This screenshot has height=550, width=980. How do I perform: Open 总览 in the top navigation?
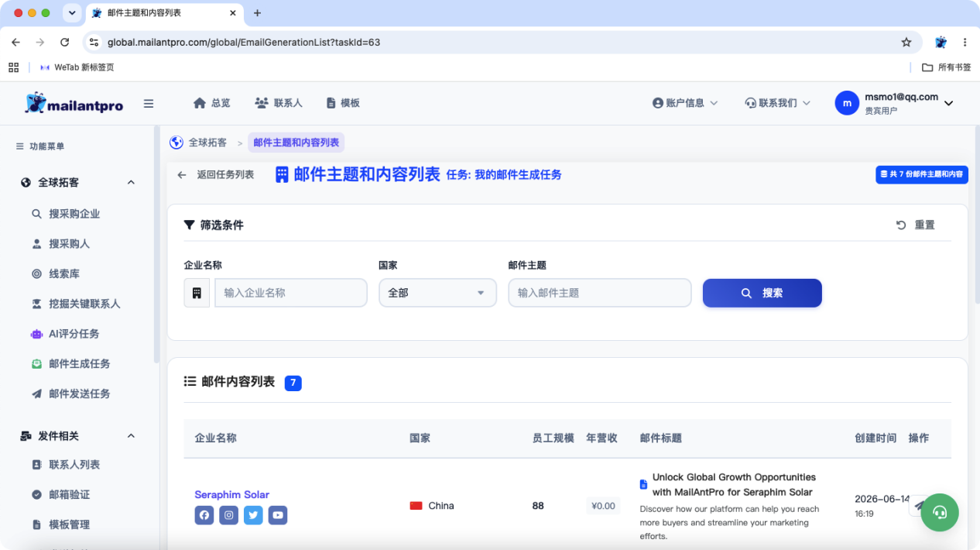[211, 103]
